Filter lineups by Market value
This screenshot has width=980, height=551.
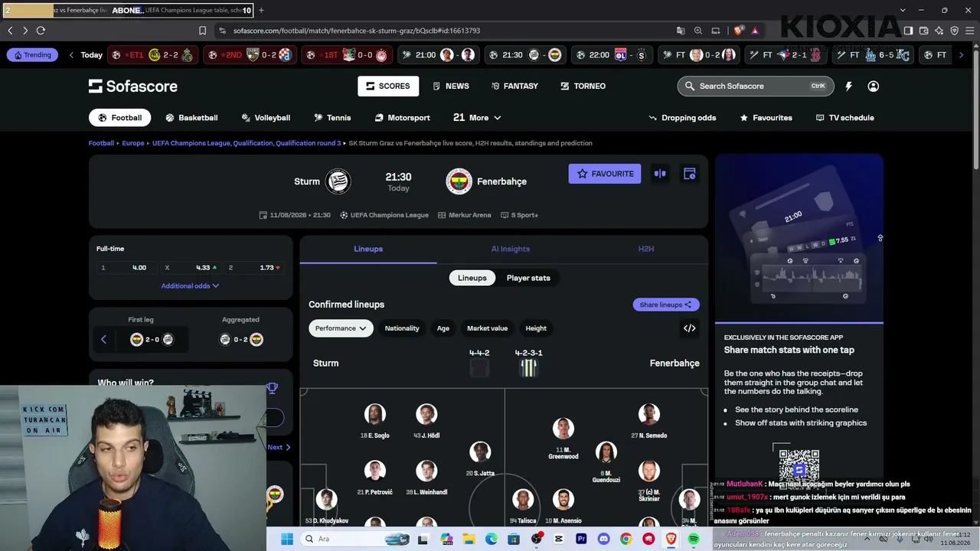(x=488, y=328)
